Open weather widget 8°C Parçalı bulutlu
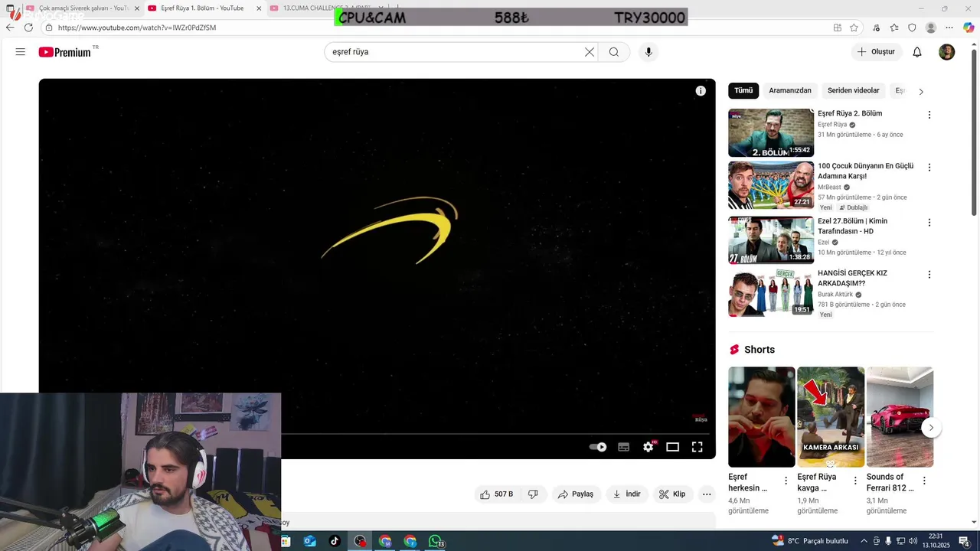This screenshot has height=551, width=980. pos(810,541)
